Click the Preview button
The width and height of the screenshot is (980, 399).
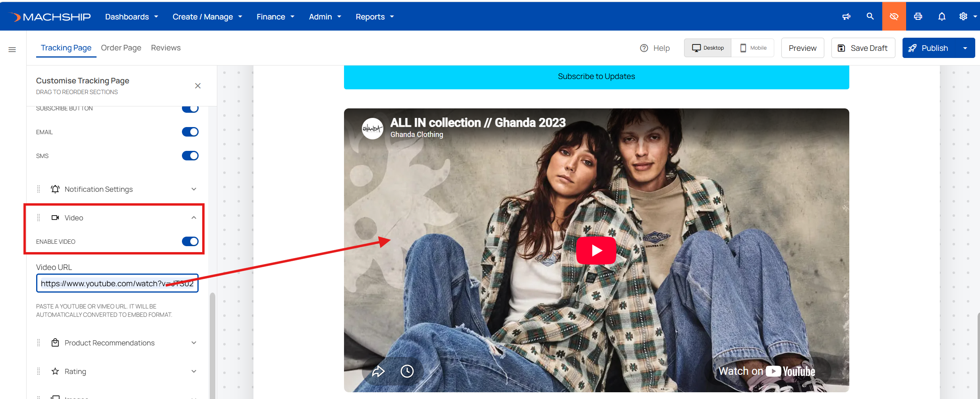point(802,48)
